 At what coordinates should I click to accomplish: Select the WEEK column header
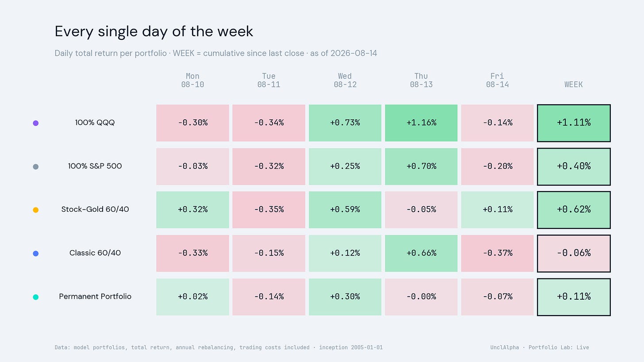point(574,84)
